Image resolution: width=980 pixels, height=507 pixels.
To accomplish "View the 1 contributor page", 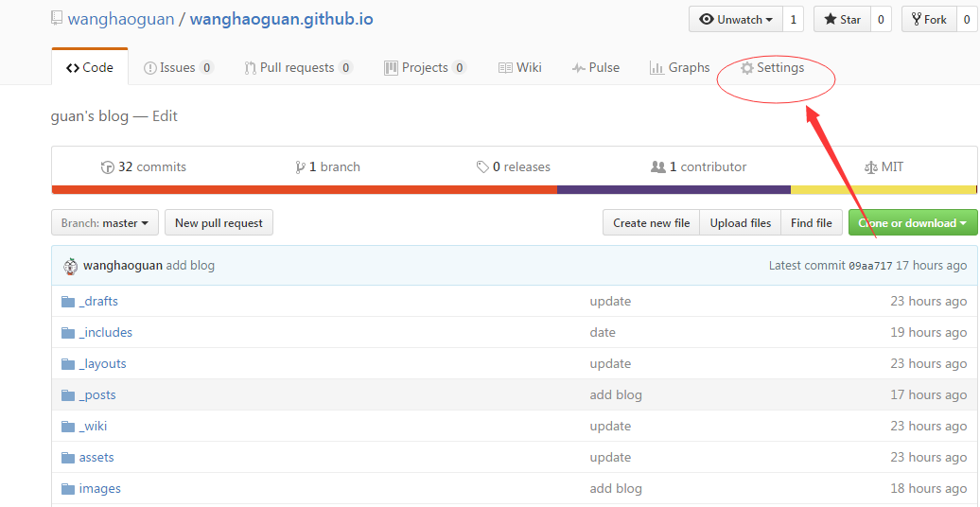I will pyautogui.click(x=699, y=166).
